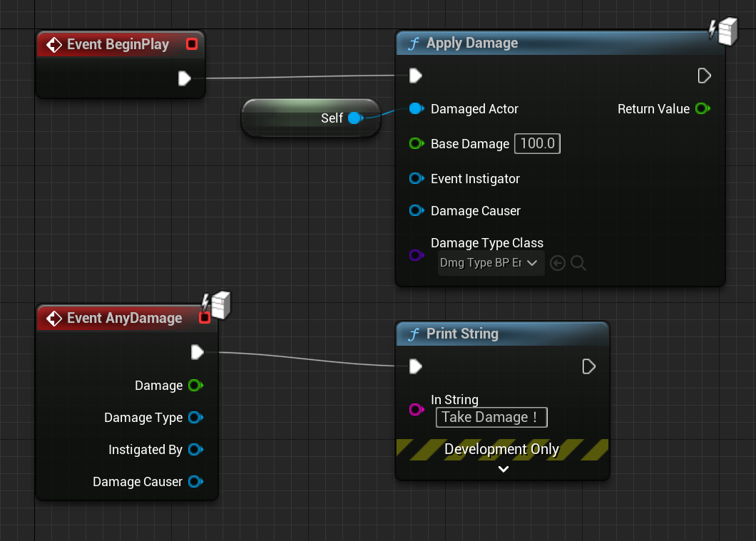
Task: Open the Dmg Type BP class dropdown
Action: click(x=491, y=263)
